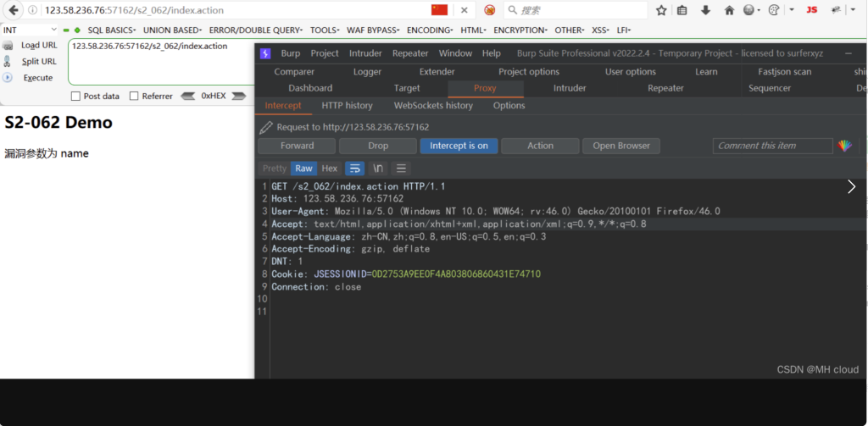Switch to the Sequencer tab
The width and height of the screenshot is (868, 426).
(770, 88)
